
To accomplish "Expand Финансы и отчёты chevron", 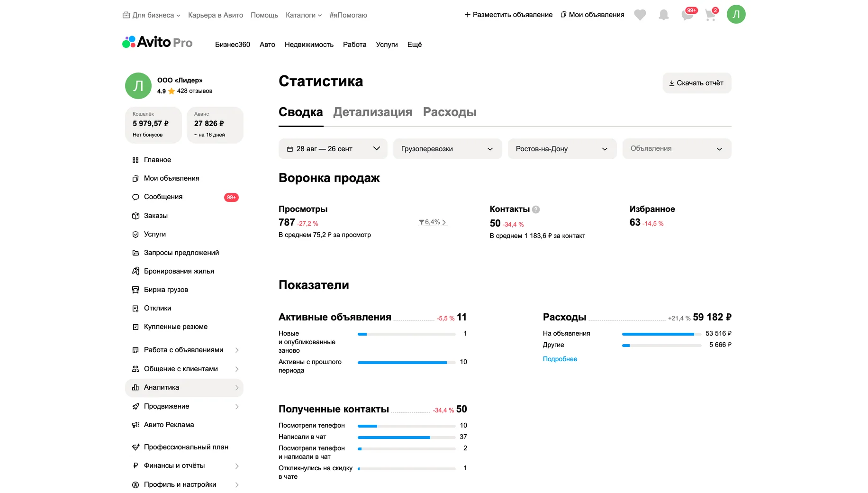I will pos(237,466).
